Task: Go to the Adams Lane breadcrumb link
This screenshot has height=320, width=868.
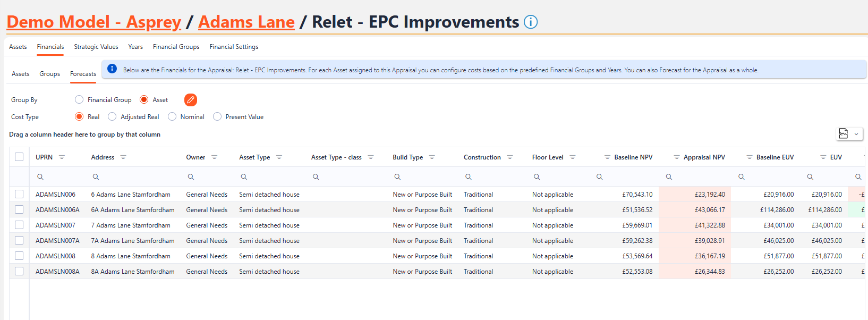Action: (246, 22)
